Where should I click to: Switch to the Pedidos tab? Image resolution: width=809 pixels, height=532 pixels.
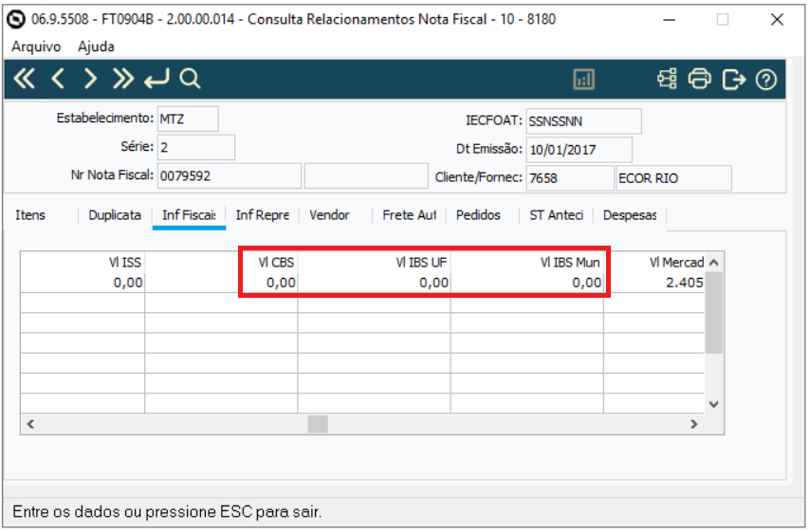[478, 215]
